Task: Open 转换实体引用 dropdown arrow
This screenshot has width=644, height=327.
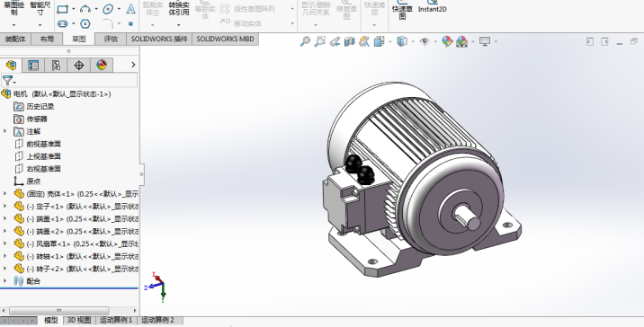Action: pyautogui.click(x=179, y=25)
